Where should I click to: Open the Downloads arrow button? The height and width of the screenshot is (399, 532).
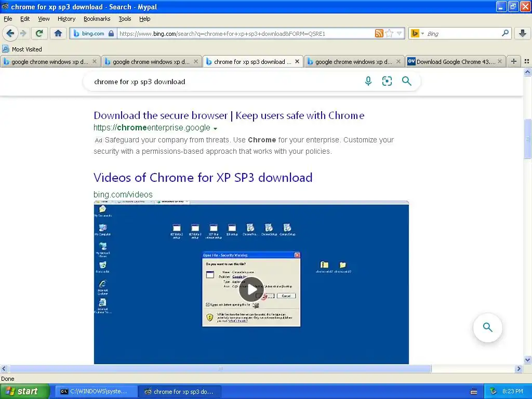click(x=523, y=33)
